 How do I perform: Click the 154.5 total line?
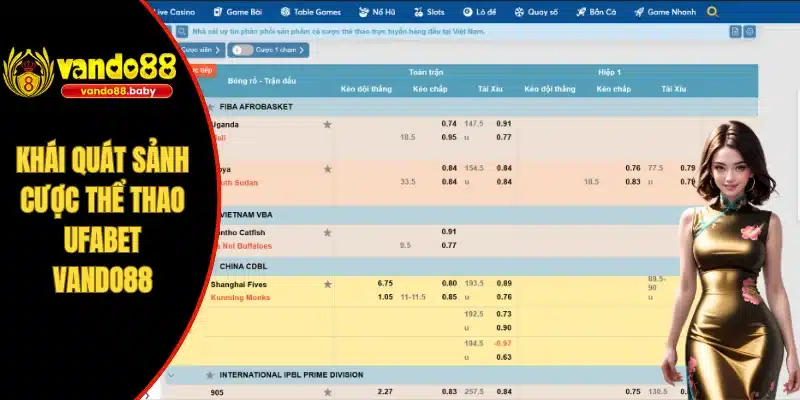[473, 168]
